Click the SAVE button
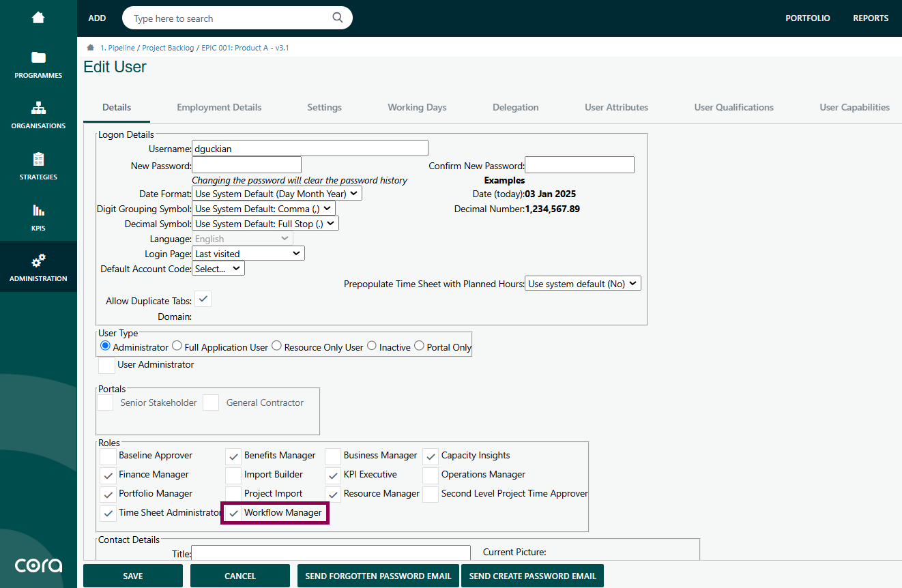 point(133,576)
